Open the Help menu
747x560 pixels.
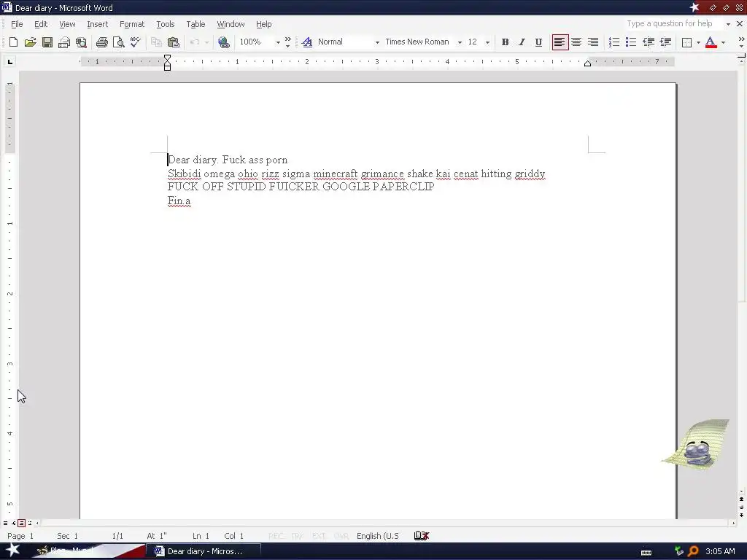[263, 24]
